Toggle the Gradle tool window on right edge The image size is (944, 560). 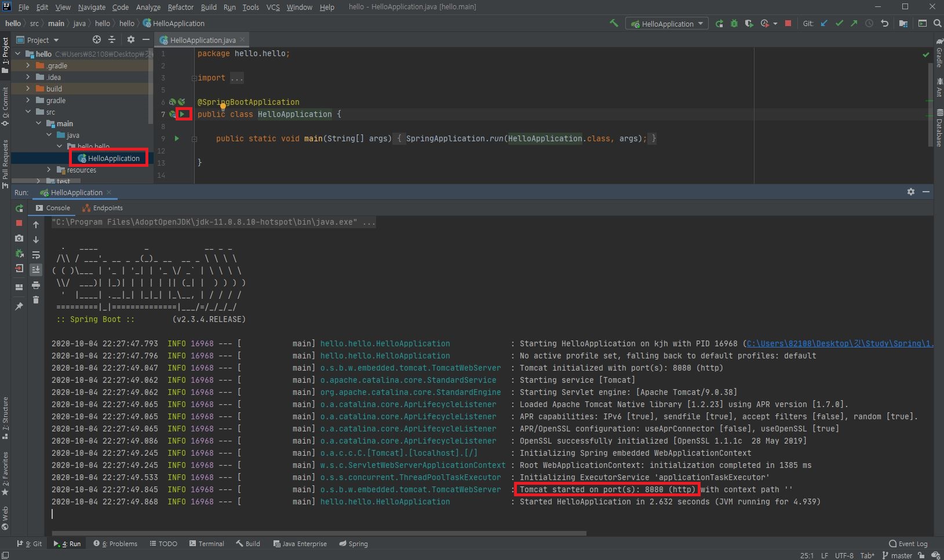click(939, 53)
